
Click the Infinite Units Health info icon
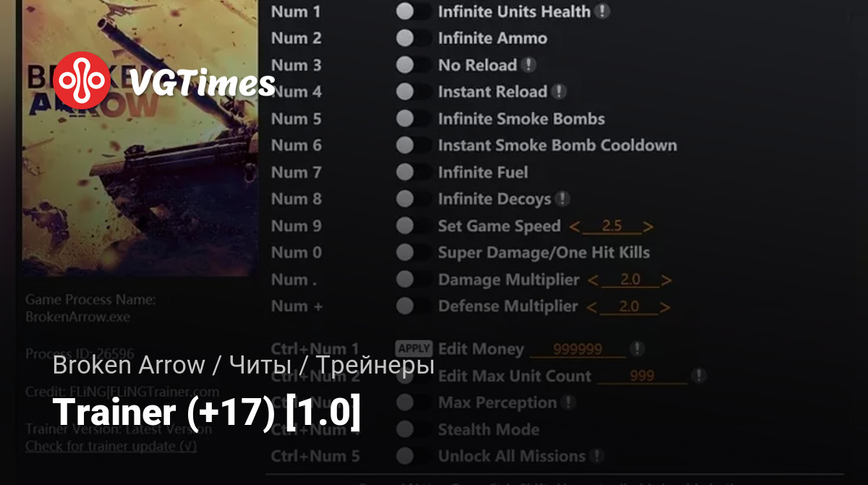pyautogui.click(x=602, y=12)
